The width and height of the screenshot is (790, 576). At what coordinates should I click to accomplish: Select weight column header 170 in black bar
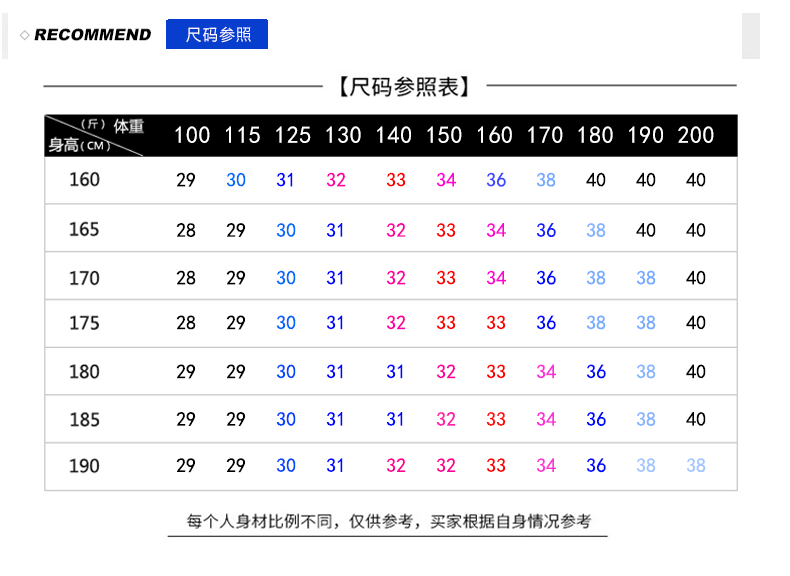544,136
